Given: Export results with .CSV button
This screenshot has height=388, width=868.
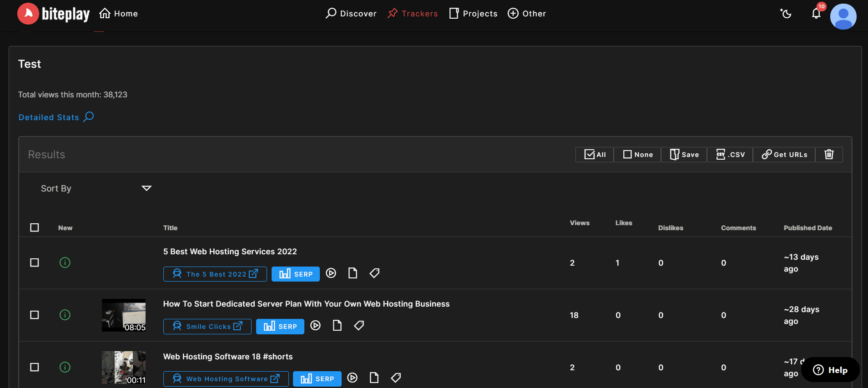Looking at the screenshot, I should [730, 155].
